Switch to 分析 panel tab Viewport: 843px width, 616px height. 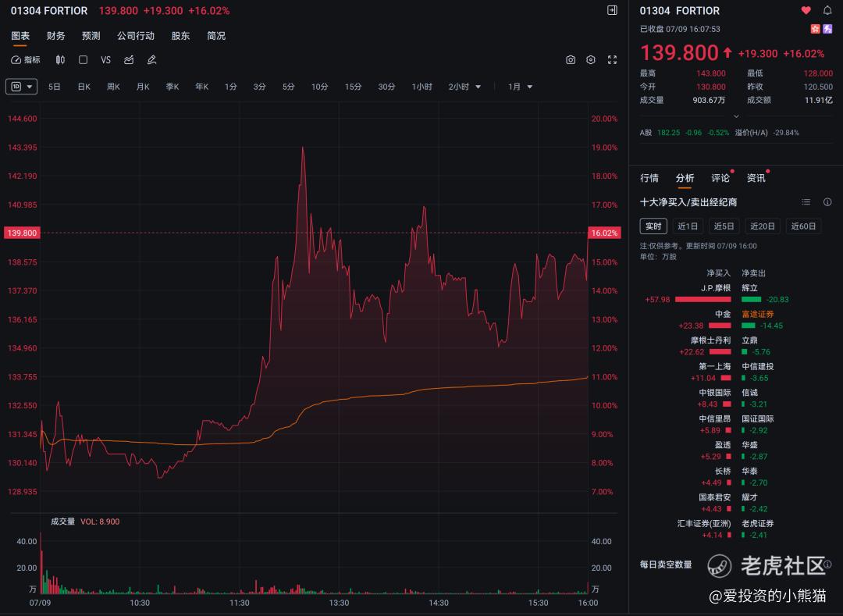685,178
